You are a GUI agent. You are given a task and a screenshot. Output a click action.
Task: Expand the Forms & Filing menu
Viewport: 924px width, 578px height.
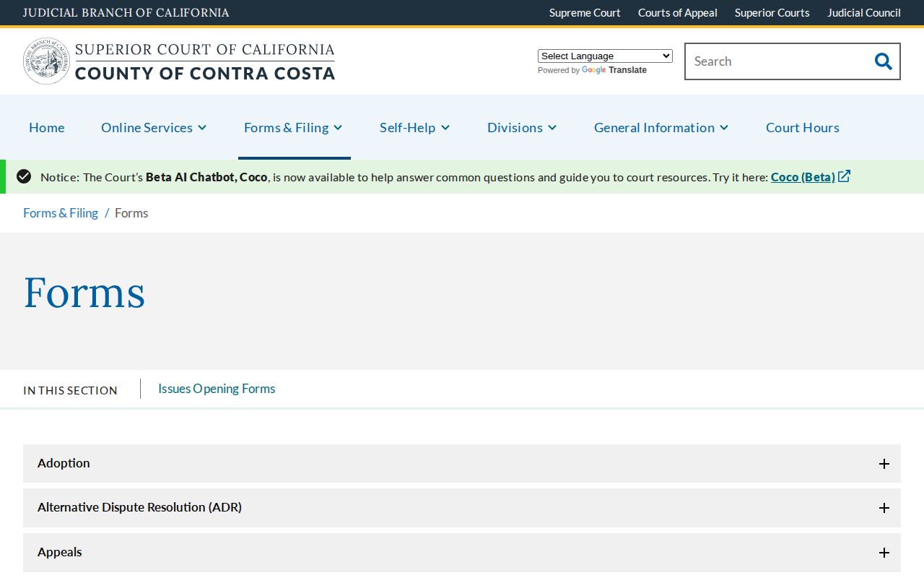[293, 127]
